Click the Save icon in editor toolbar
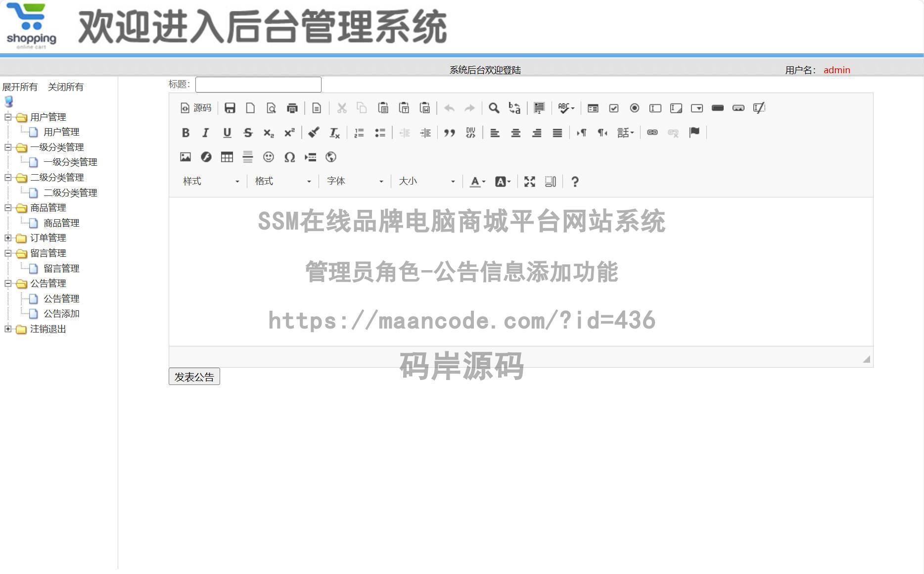 pyautogui.click(x=230, y=108)
